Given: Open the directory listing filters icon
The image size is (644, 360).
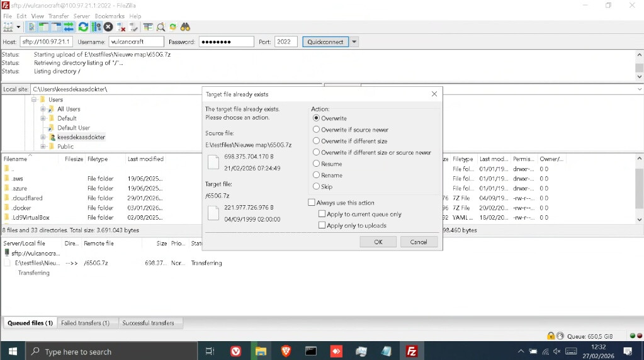Looking at the screenshot, I should [148, 27].
